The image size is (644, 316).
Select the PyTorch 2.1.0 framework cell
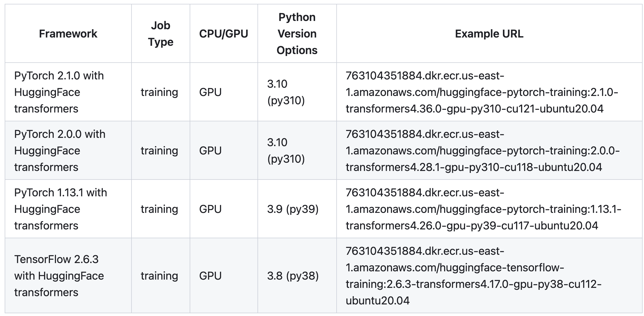click(59, 92)
